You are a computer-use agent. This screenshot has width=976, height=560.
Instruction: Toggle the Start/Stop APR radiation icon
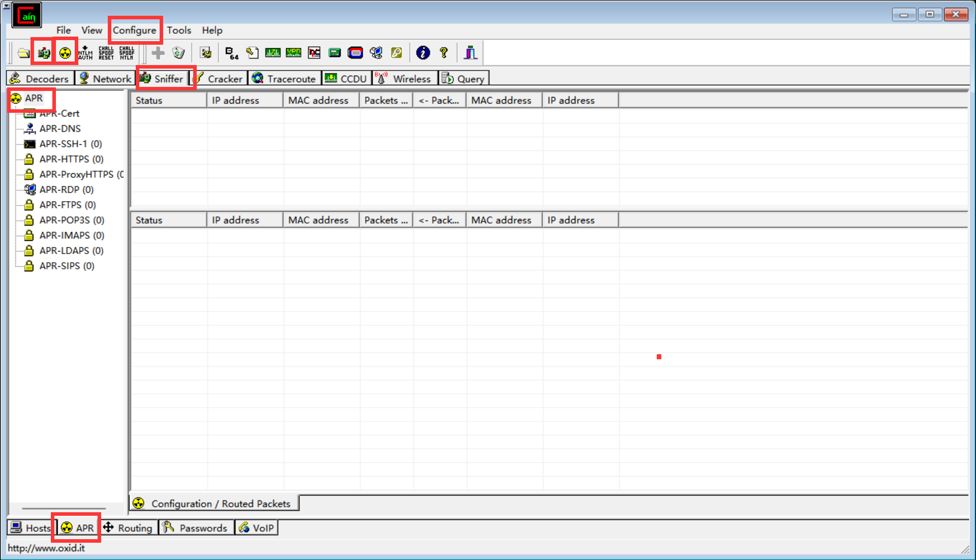point(65,52)
